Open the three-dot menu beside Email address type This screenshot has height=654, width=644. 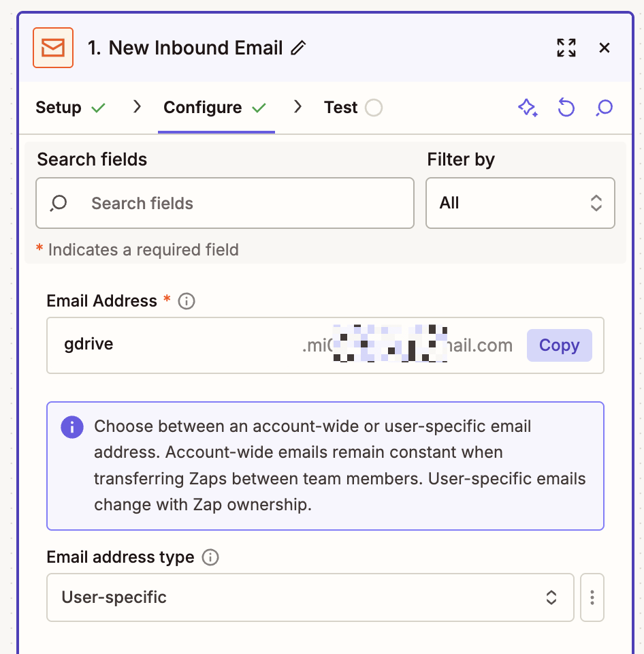click(x=592, y=597)
